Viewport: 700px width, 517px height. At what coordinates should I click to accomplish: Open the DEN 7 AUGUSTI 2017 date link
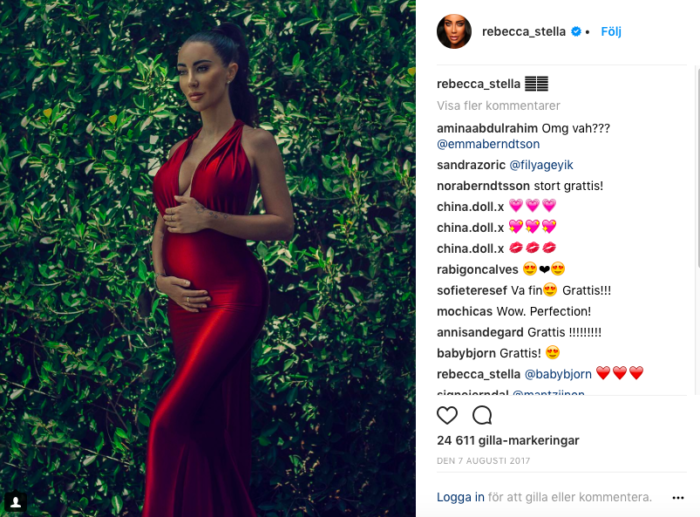tap(483, 461)
